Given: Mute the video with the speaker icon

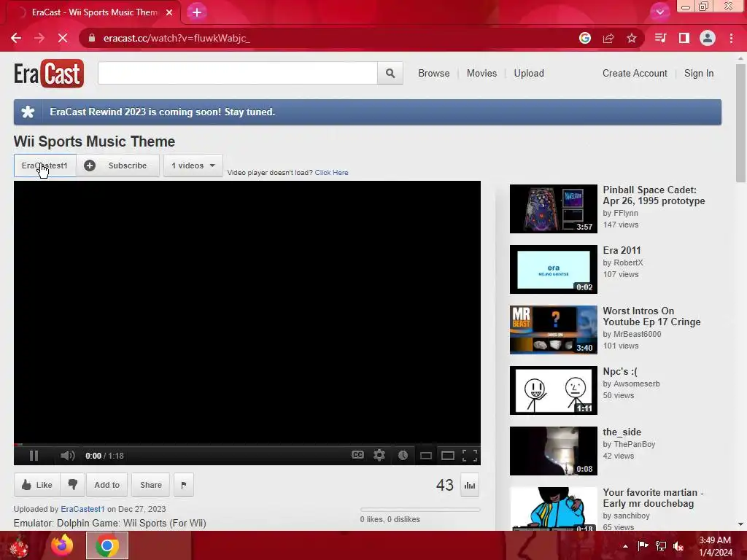Looking at the screenshot, I should coord(68,456).
